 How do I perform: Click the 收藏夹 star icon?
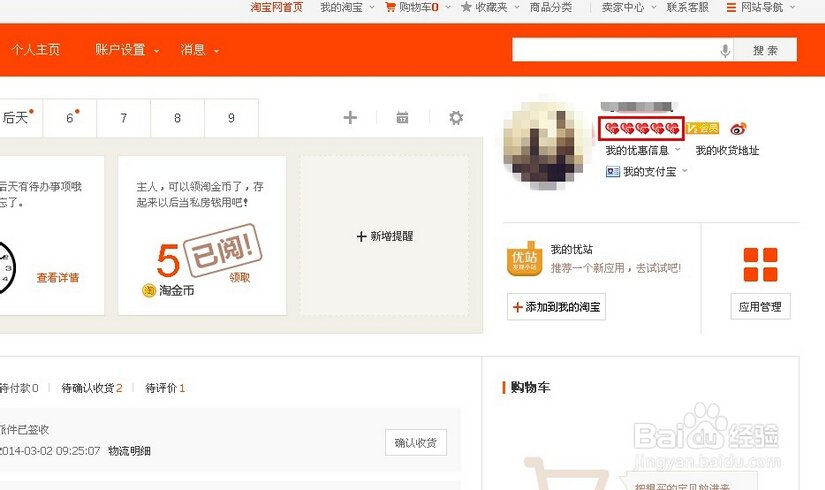466,7
